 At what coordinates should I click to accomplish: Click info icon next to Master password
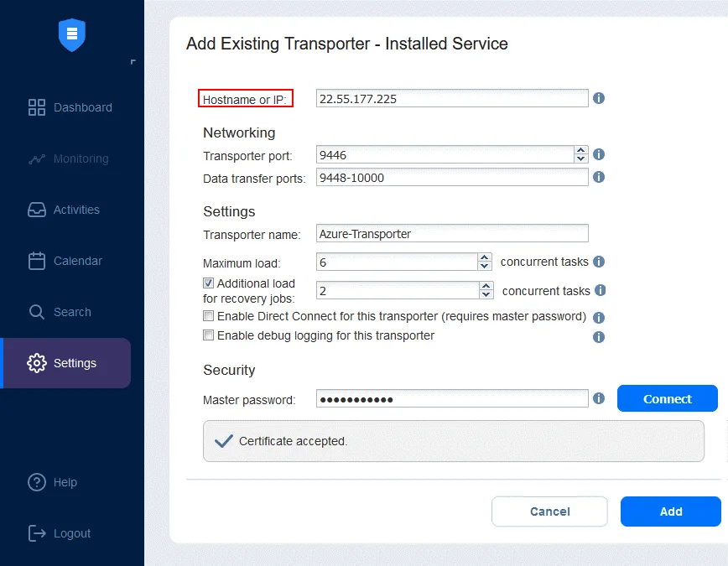pyautogui.click(x=599, y=399)
